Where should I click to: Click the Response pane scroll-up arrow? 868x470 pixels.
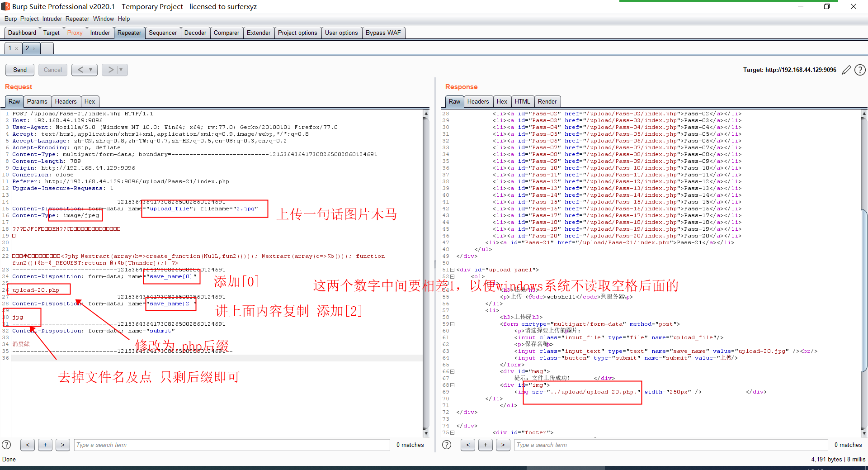pos(864,114)
